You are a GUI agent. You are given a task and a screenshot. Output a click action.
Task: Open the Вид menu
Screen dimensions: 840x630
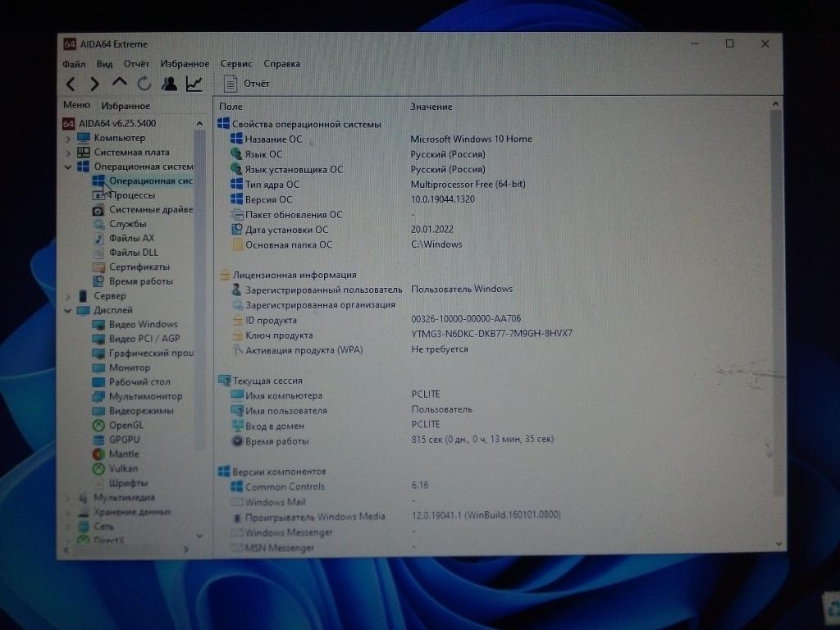point(104,64)
